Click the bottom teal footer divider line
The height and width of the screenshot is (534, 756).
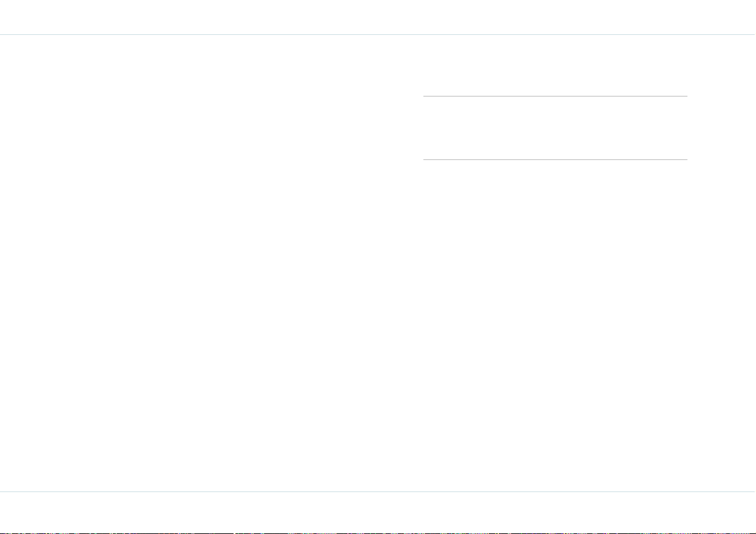coord(378,491)
